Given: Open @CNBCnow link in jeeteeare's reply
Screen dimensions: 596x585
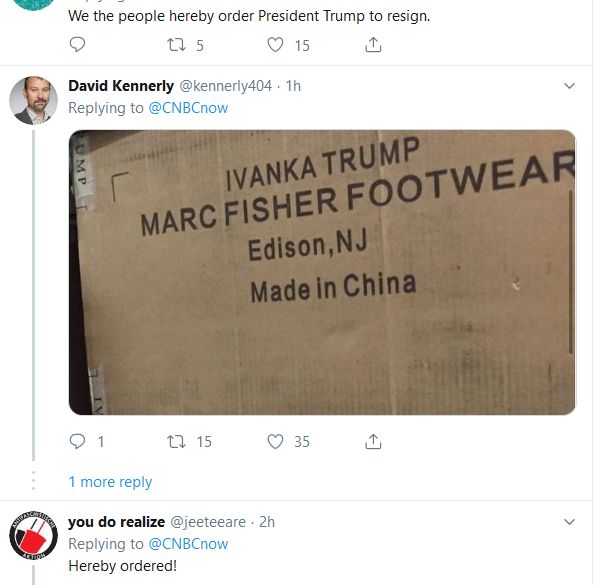Looking at the screenshot, I should [x=188, y=544].
